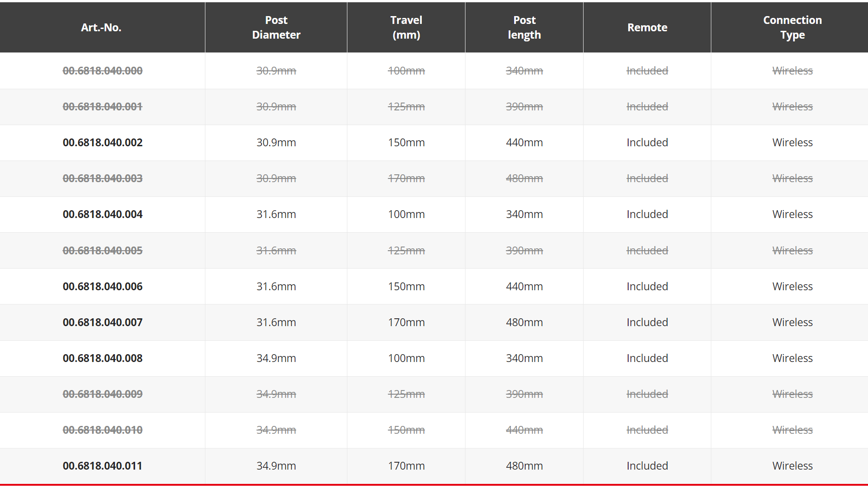Click struck-through 31.6mm in row 00.6818.040.005
The image size is (868, 494).
[x=276, y=251]
